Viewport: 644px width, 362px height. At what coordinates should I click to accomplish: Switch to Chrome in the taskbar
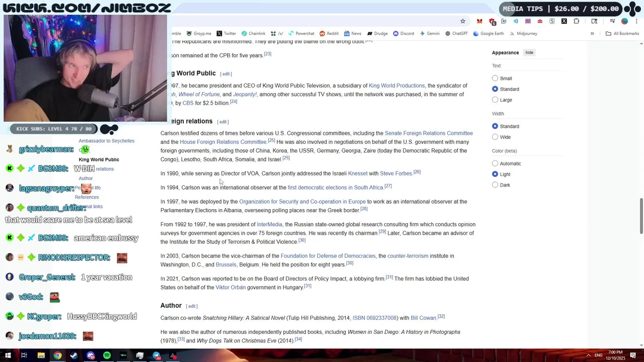coord(57,355)
